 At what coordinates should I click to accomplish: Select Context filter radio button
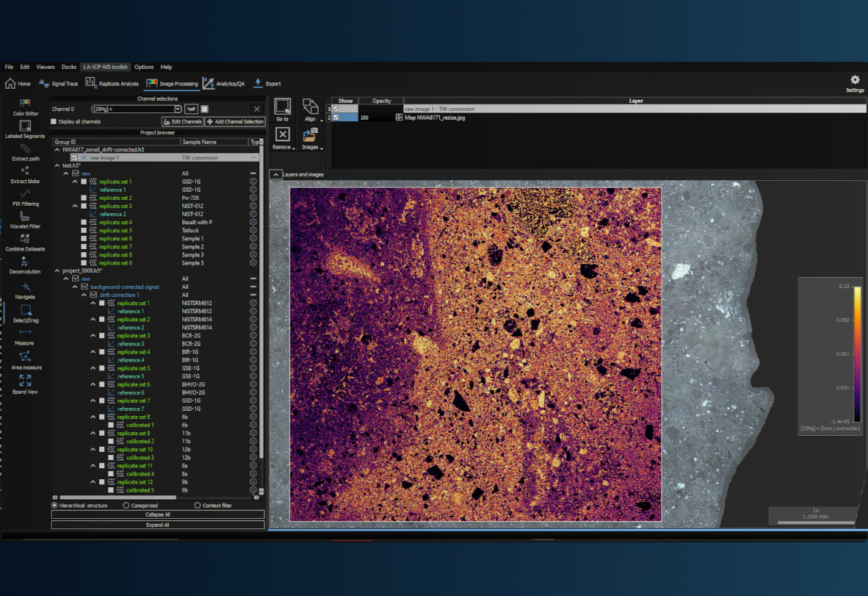tap(198, 505)
